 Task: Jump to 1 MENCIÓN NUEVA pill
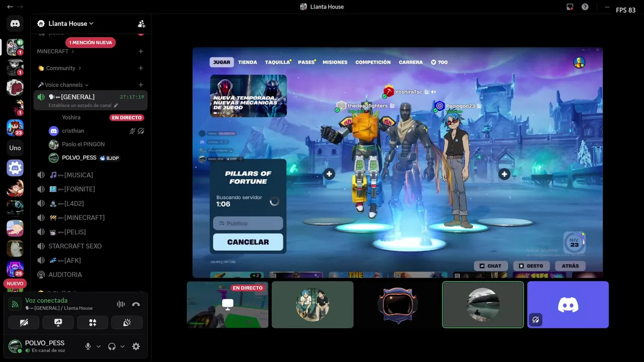pyautogui.click(x=91, y=43)
